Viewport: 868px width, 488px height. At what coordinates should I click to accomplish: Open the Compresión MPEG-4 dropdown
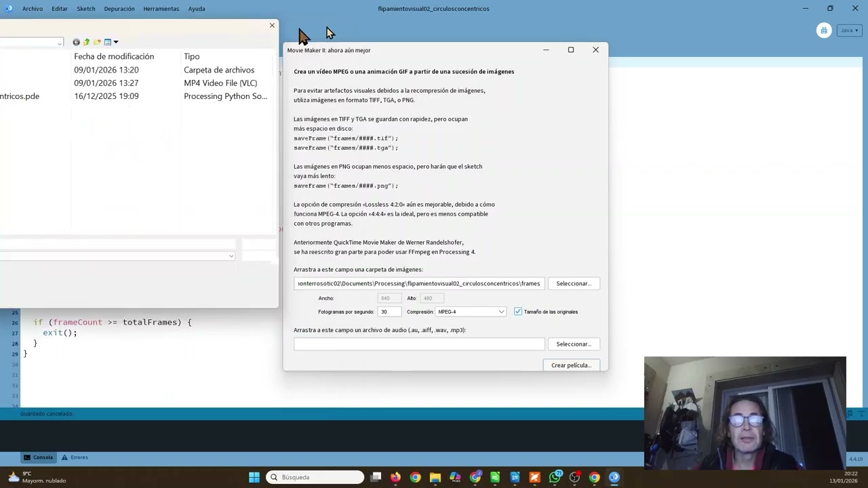click(x=471, y=312)
